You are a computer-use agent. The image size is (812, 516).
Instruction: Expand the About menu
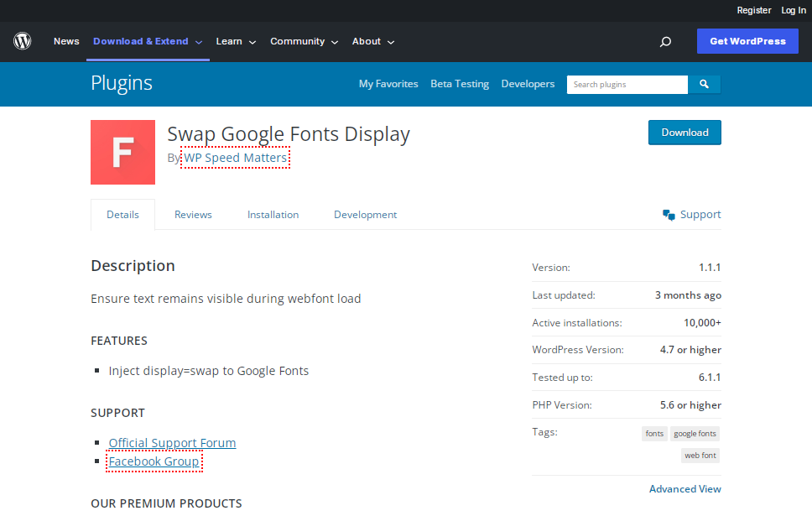(373, 41)
